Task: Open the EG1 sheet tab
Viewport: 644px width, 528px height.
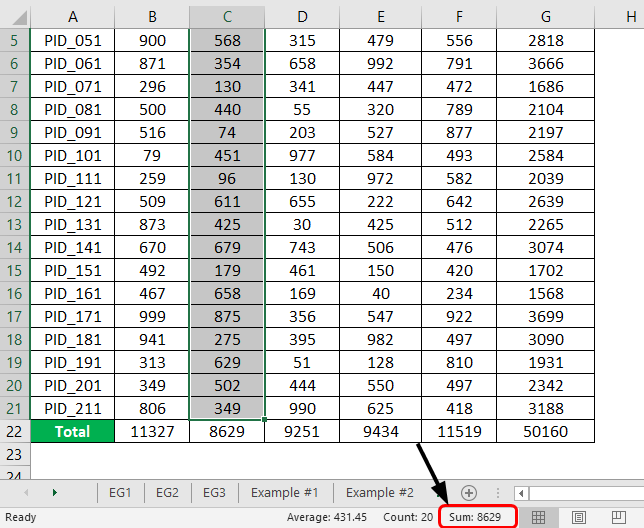Action: click(x=120, y=492)
